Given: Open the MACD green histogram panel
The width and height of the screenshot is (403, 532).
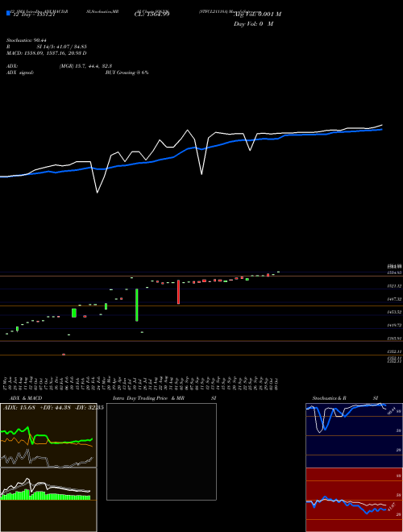Looking at the screenshot, I should 48,500.
